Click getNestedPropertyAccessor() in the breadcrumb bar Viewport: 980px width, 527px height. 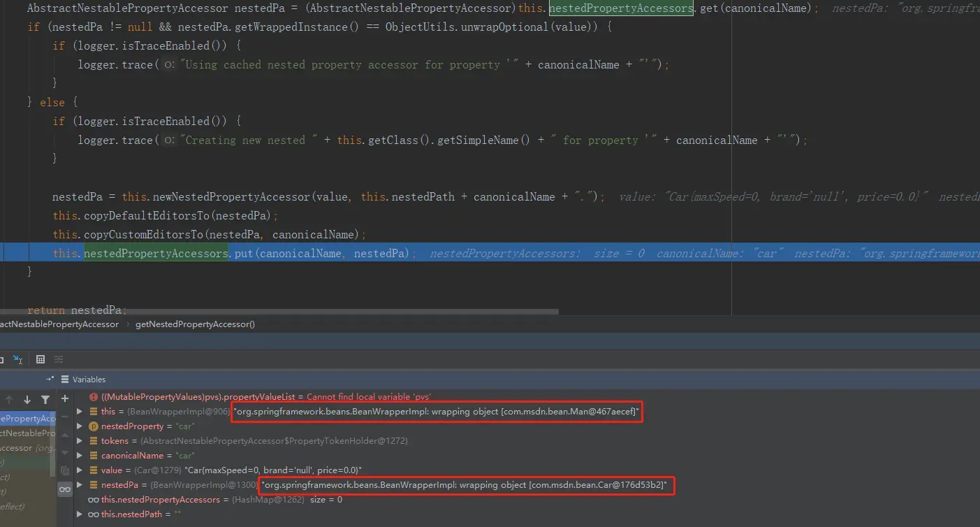tap(195, 324)
